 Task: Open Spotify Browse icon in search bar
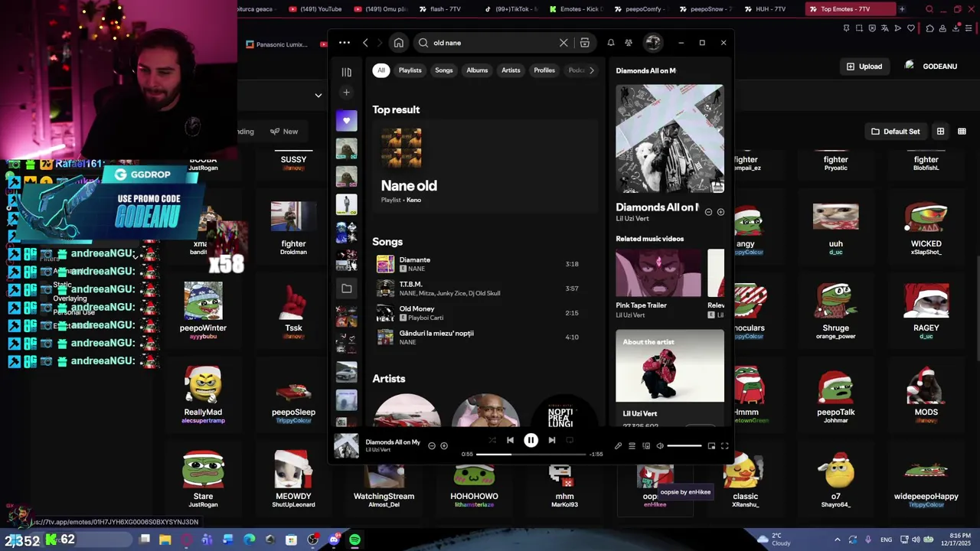tap(585, 43)
